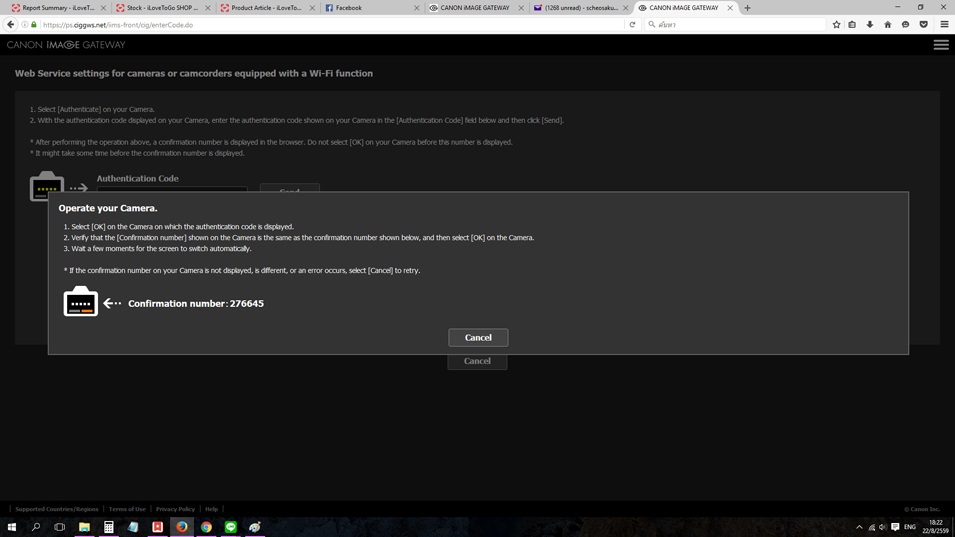Open File Explorer from the taskbar
Viewport: 955px width, 537px height.
tap(84, 527)
